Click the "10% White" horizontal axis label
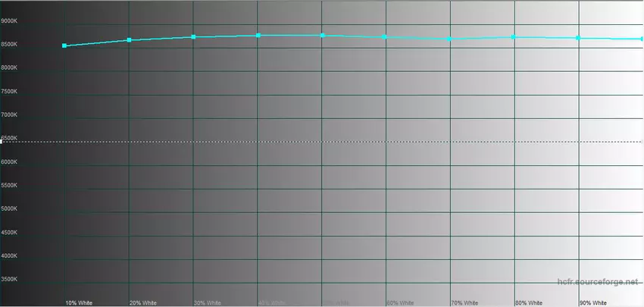 click(79, 302)
